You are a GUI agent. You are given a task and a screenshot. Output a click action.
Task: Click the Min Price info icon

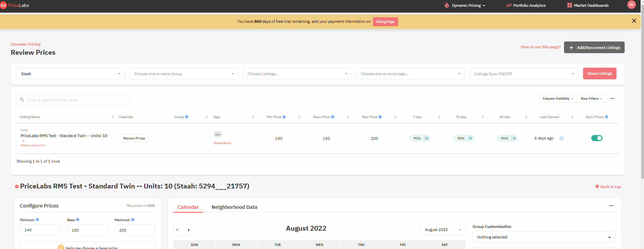(284, 117)
